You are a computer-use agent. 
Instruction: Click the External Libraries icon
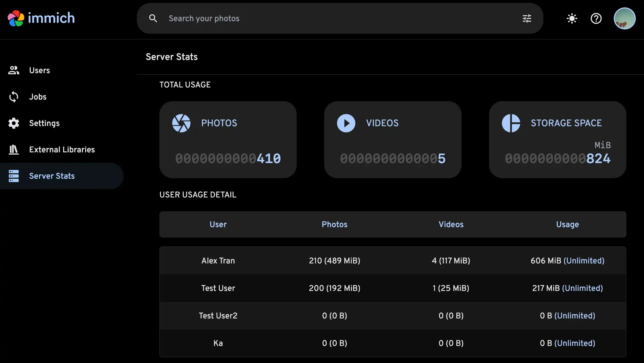point(13,149)
